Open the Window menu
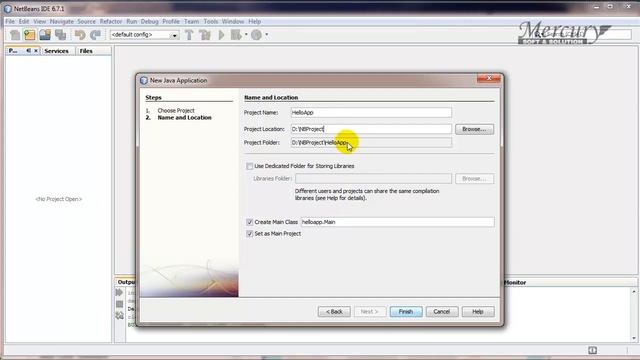 (x=233, y=21)
